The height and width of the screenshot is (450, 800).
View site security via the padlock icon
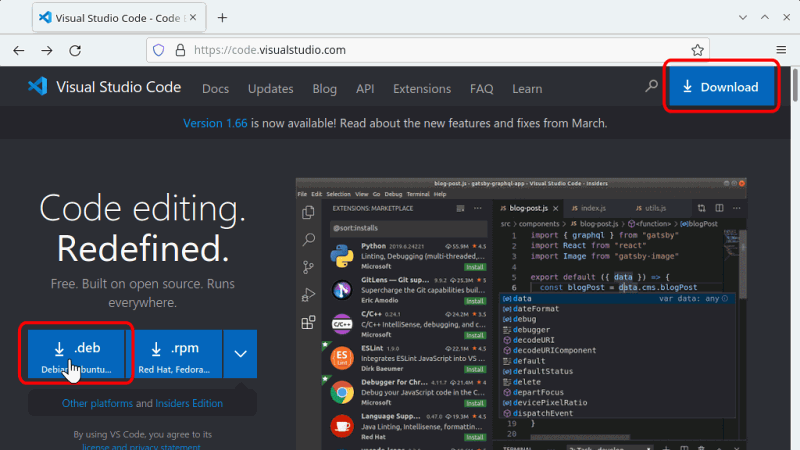point(180,50)
